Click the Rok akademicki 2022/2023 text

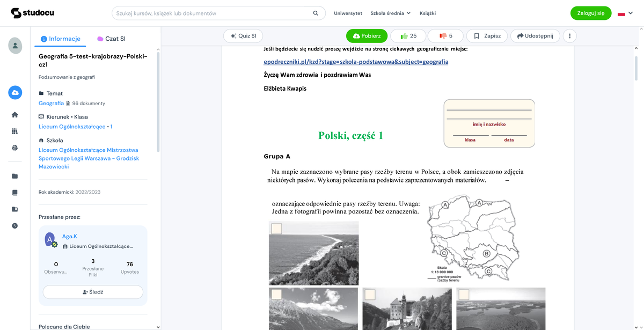click(69, 192)
